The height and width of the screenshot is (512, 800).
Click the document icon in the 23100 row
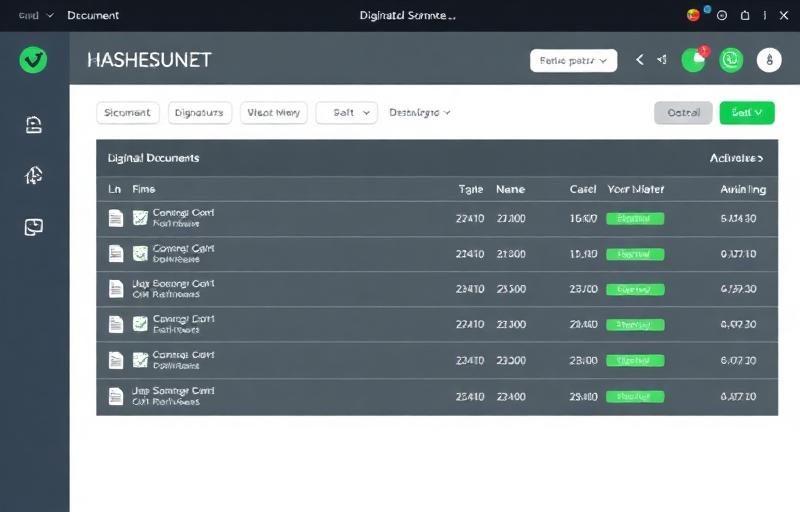pyautogui.click(x=116, y=218)
